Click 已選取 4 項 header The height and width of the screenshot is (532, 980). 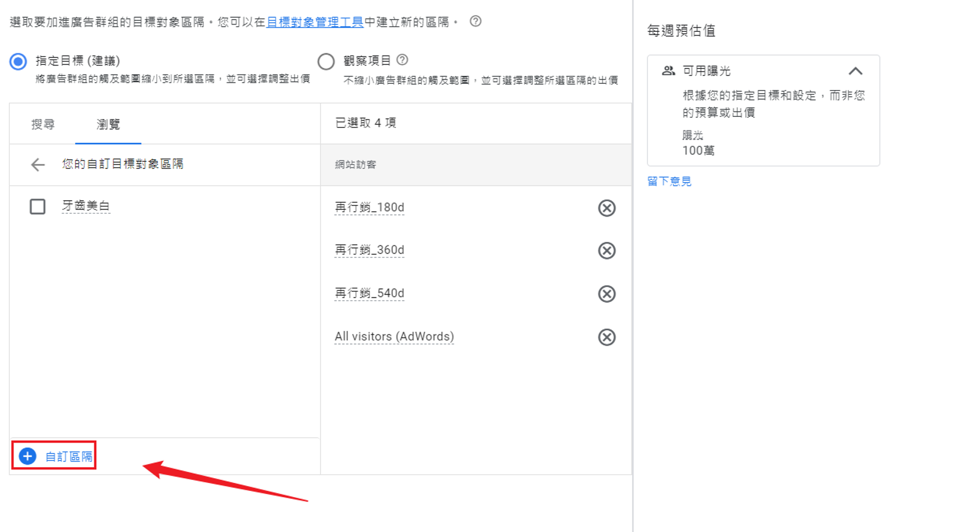(366, 123)
